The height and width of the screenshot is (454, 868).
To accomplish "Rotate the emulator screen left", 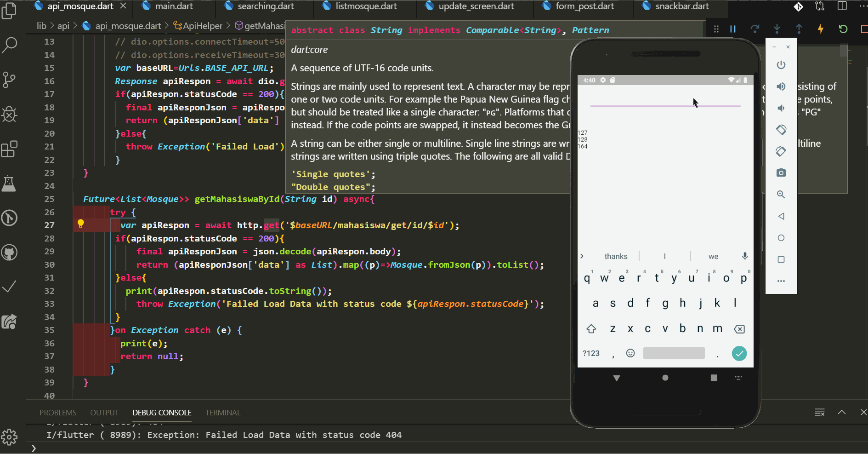I will [781, 130].
